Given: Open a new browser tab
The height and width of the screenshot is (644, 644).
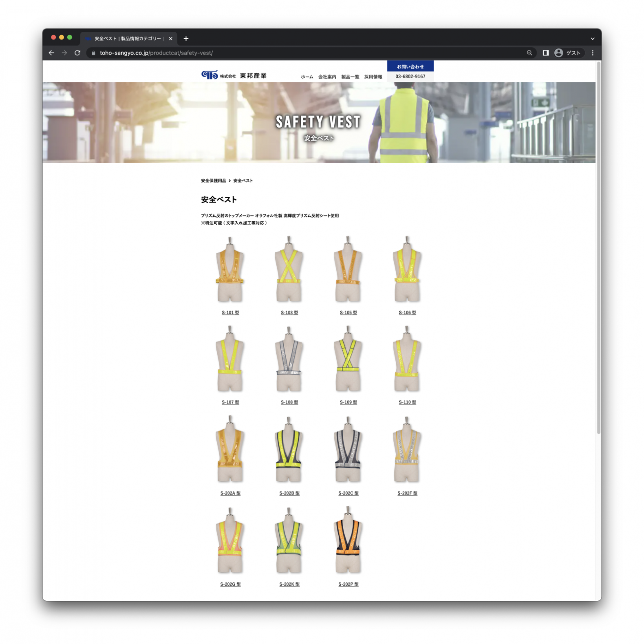Looking at the screenshot, I should [186, 39].
